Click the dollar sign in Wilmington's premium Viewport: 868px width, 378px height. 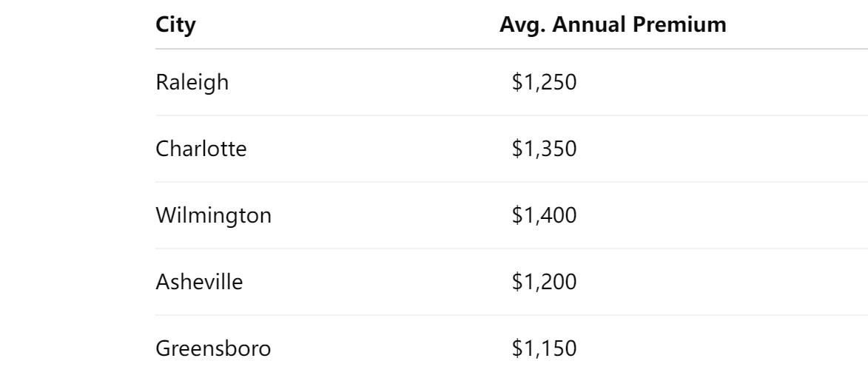point(517,215)
